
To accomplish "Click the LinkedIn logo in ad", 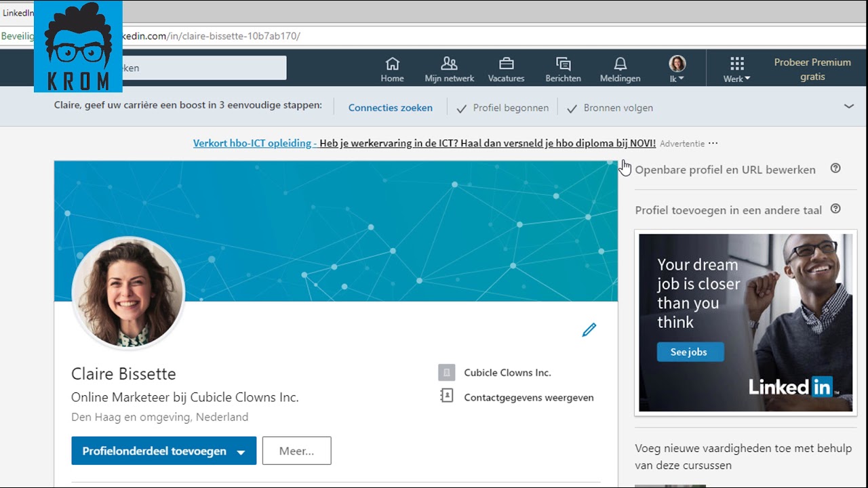I will (x=793, y=386).
